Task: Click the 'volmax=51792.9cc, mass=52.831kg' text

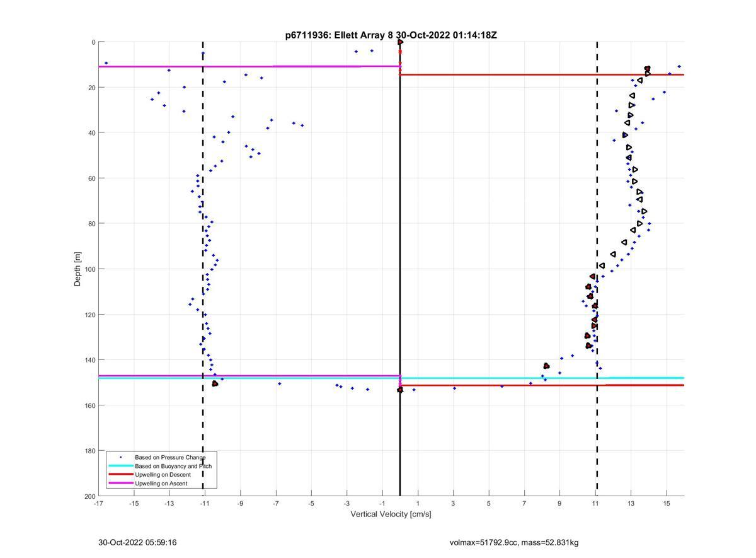Action: click(514, 542)
